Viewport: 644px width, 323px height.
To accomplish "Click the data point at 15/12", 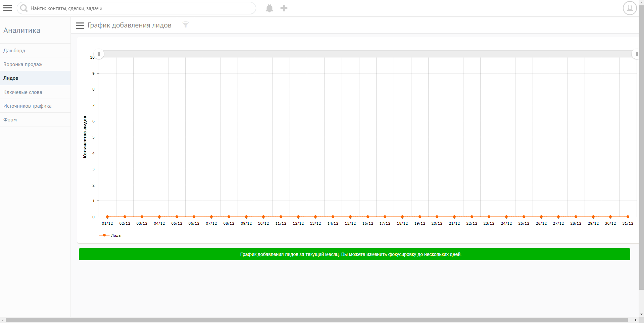I will pyautogui.click(x=350, y=217).
